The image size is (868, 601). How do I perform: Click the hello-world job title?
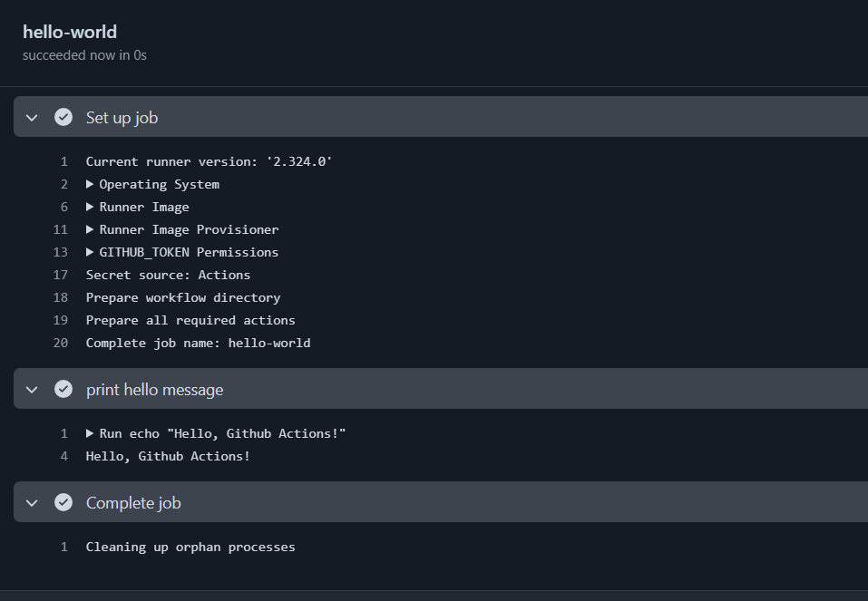pyautogui.click(x=70, y=32)
